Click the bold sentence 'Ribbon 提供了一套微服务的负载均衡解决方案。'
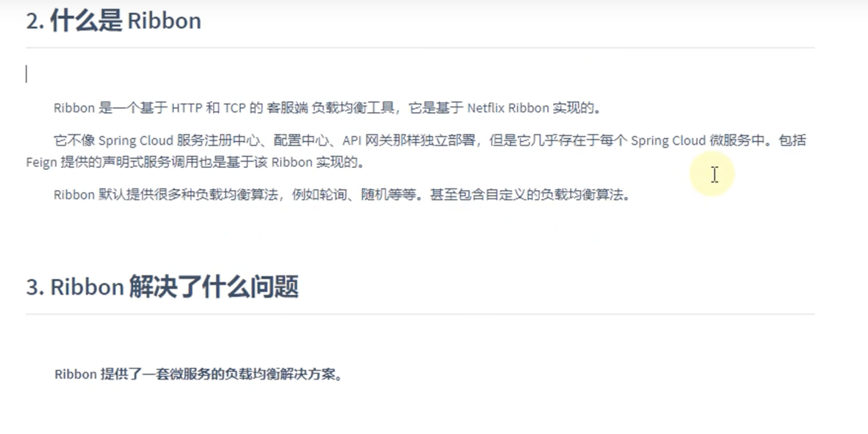The width and height of the screenshot is (868, 434). click(x=199, y=374)
